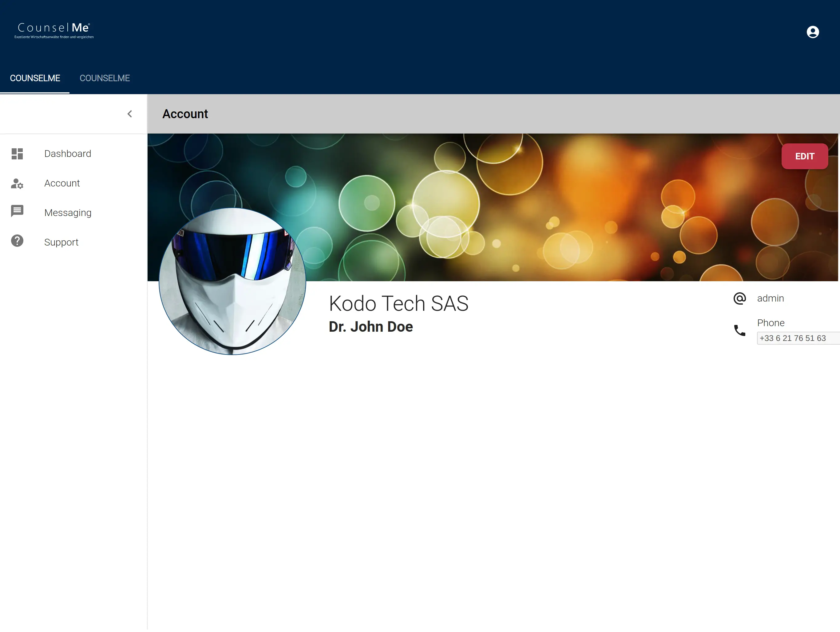
Task: Click the helmet profile picture
Action: pyautogui.click(x=232, y=282)
